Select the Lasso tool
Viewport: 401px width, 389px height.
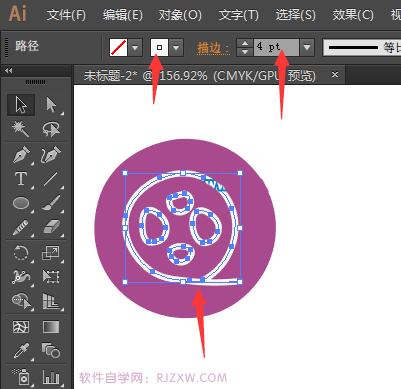click(51, 129)
